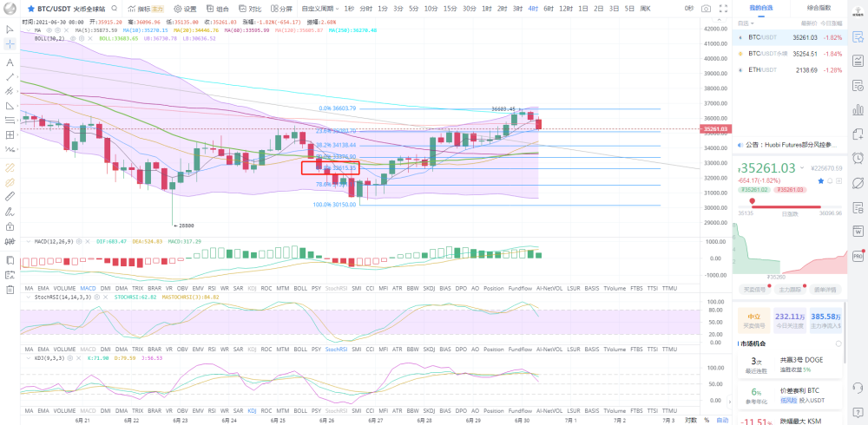Open 价差套利 BTC opportunity card
The width and height of the screenshot is (868, 425).
(x=790, y=396)
